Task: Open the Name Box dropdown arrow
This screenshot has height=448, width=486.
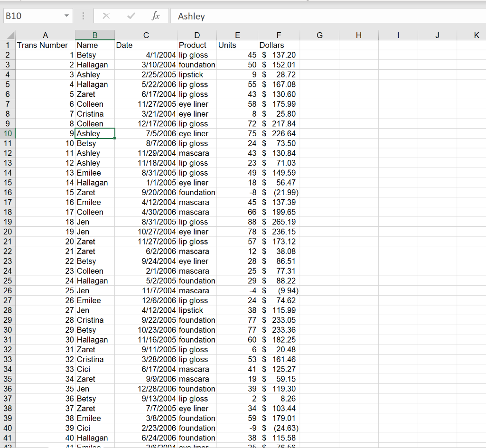Action: point(65,16)
